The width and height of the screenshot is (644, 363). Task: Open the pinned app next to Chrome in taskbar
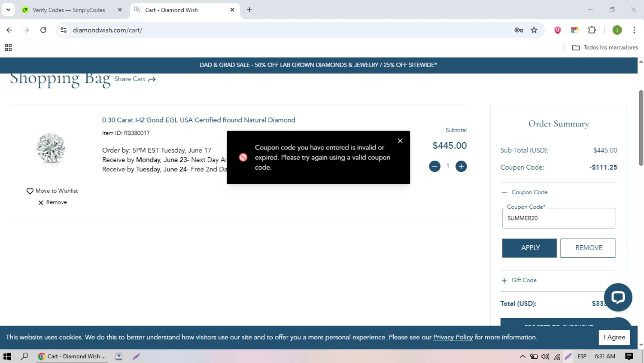[119, 356]
